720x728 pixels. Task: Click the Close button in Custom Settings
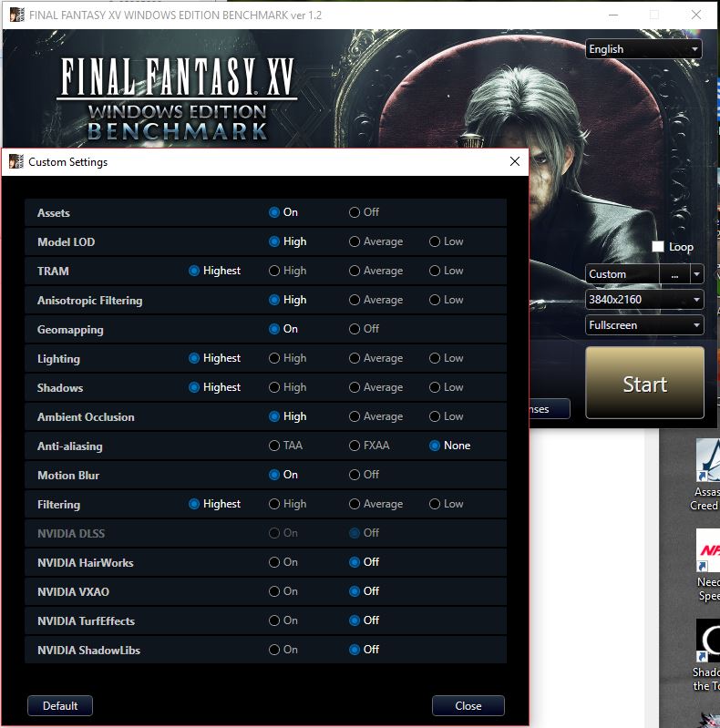click(x=468, y=706)
